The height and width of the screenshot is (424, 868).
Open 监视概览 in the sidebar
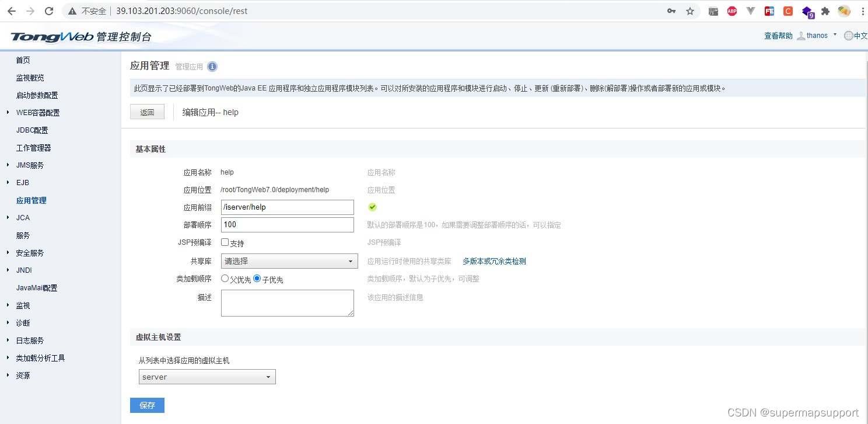[30, 78]
